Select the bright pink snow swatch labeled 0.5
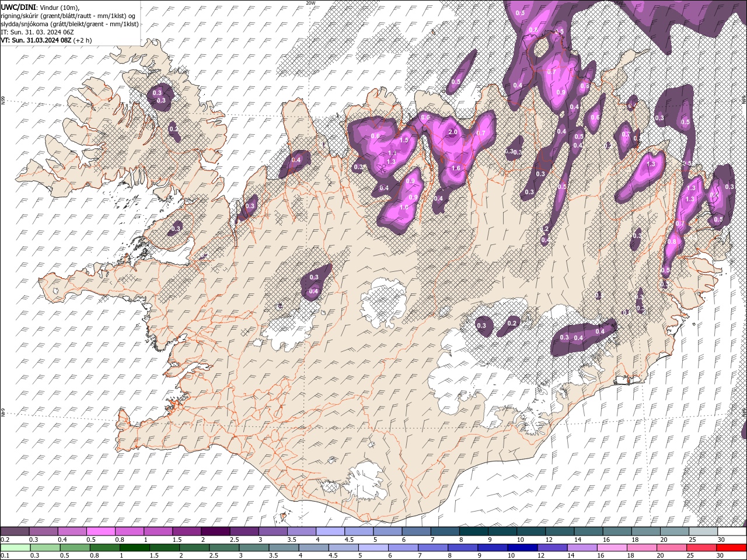This screenshot has width=747, height=560. coord(101,531)
